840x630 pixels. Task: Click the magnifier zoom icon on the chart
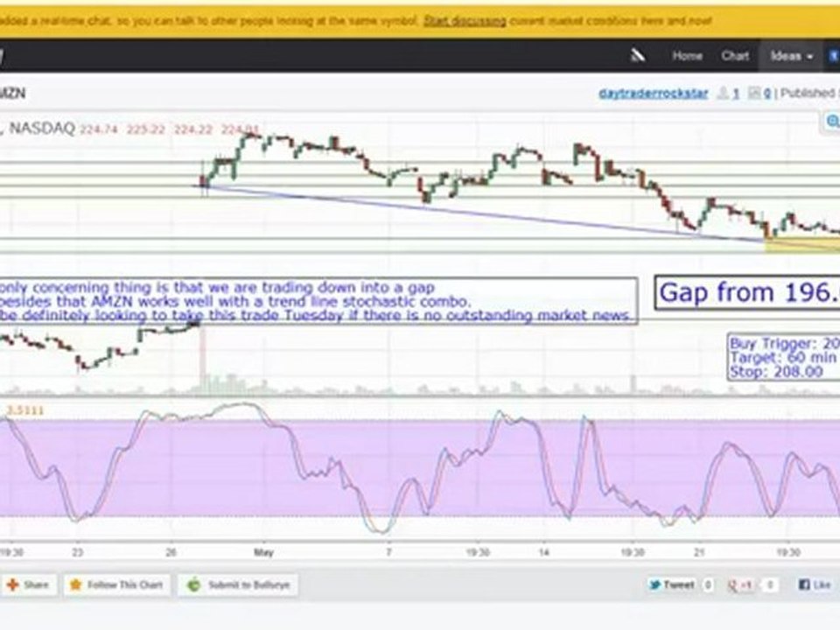coord(832,122)
